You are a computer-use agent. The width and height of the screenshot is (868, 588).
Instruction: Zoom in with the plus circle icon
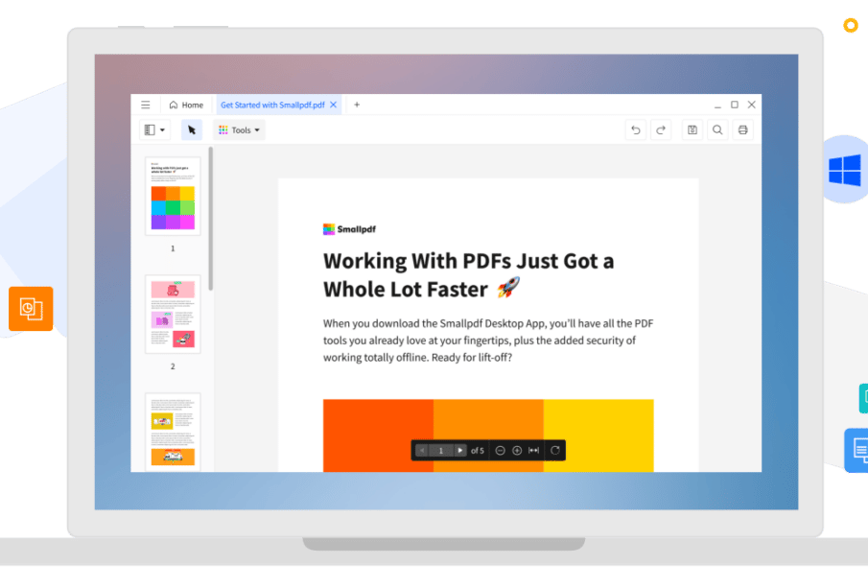517,451
